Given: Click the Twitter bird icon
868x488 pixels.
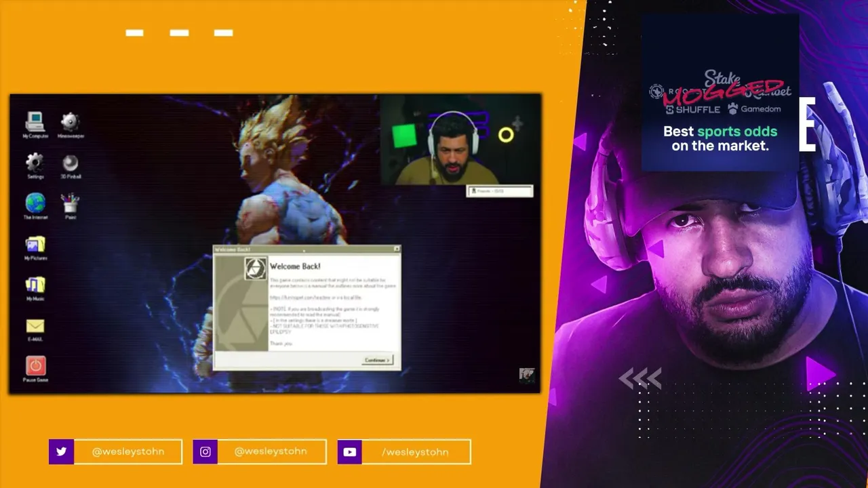Looking at the screenshot, I should pos(61,452).
